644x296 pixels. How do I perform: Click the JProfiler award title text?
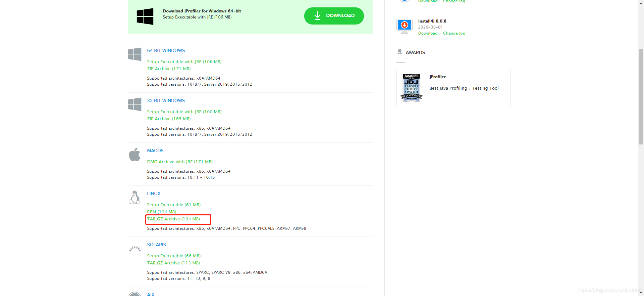(437, 77)
